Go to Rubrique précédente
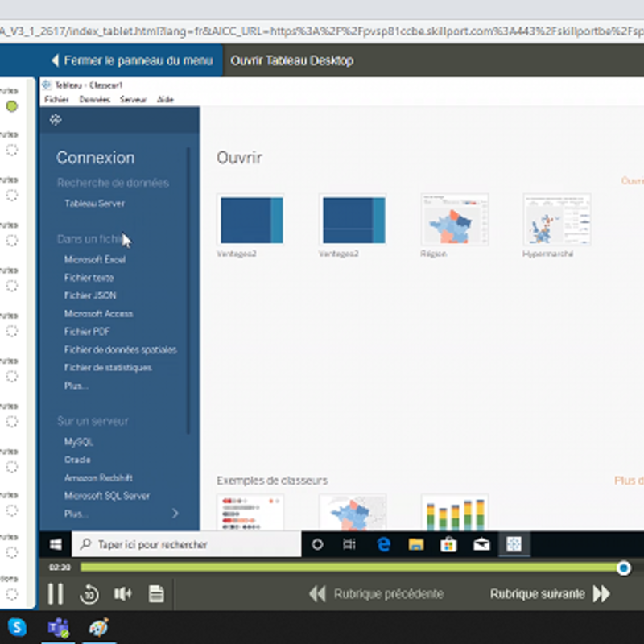644x644 pixels. pos(376,594)
